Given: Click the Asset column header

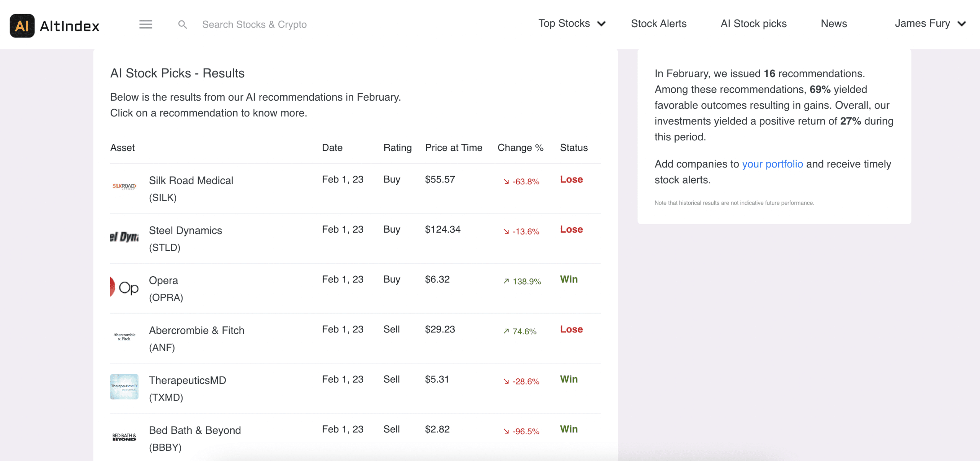Looking at the screenshot, I should 122,148.
